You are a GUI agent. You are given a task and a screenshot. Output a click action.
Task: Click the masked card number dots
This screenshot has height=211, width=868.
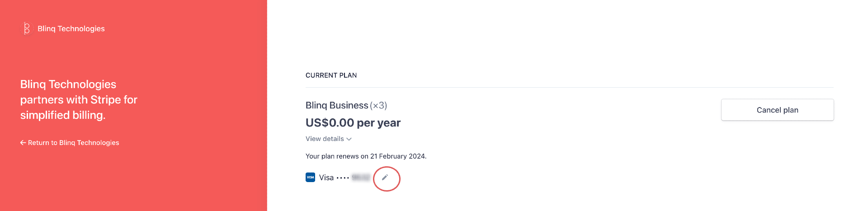[343, 178]
